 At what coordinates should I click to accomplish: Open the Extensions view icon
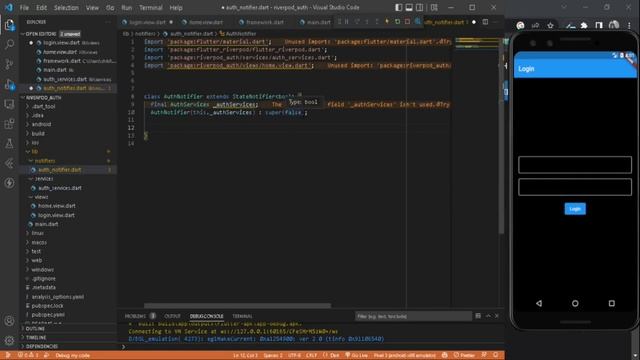[x=9, y=124]
